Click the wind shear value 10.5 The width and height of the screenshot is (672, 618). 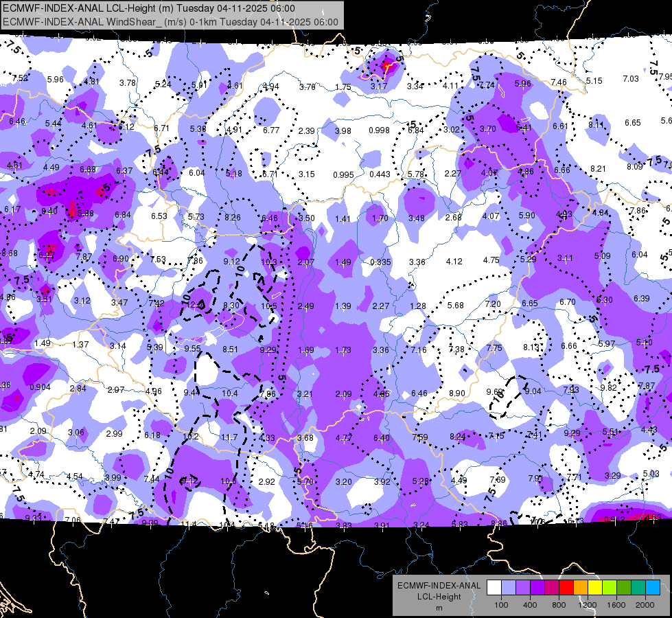(269, 306)
